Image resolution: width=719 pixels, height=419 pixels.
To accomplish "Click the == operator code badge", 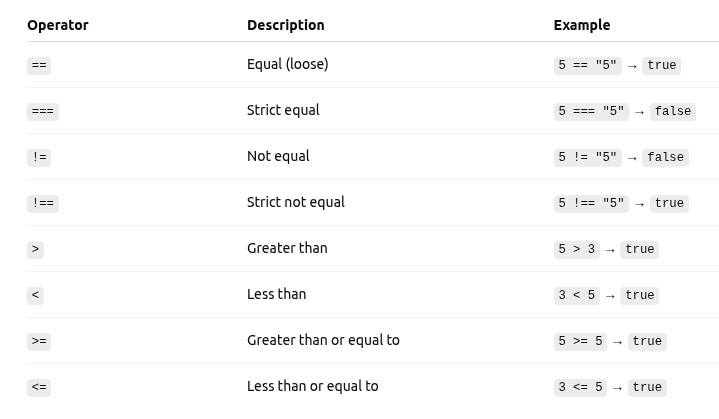I will click(39, 66).
